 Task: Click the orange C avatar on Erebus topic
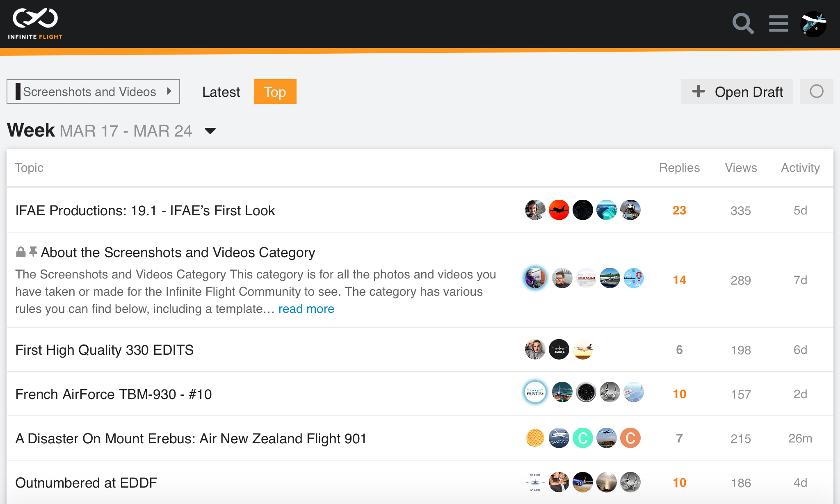[630, 438]
